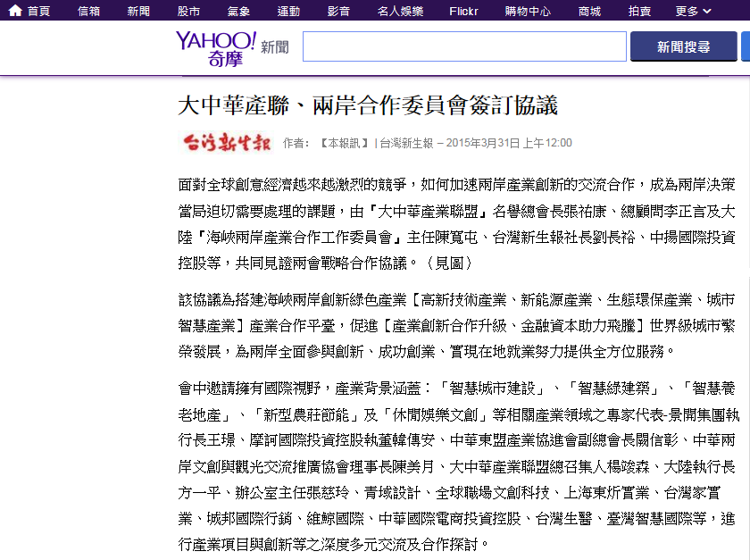This screenshot has width=750, height=560.
Task: Click the home icon beside 首頁
Action: click(16, 11)
